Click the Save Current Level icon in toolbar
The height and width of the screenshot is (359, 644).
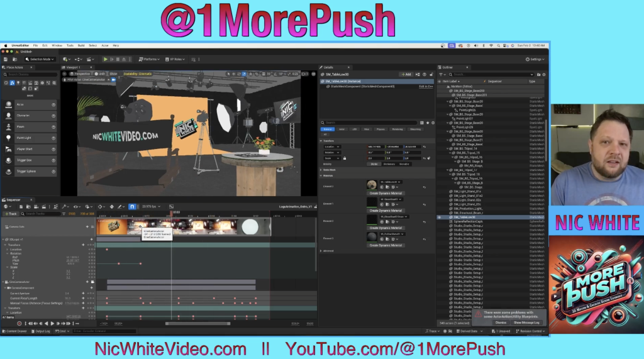pyautogui.click(x=6, y=59)
